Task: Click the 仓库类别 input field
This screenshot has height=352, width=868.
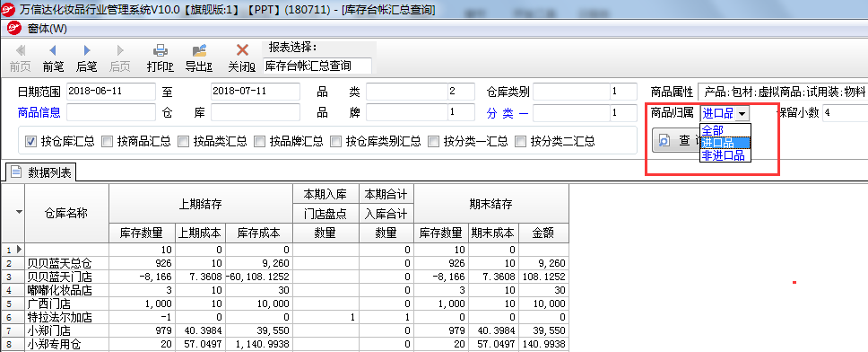Action: pos(571,92)
